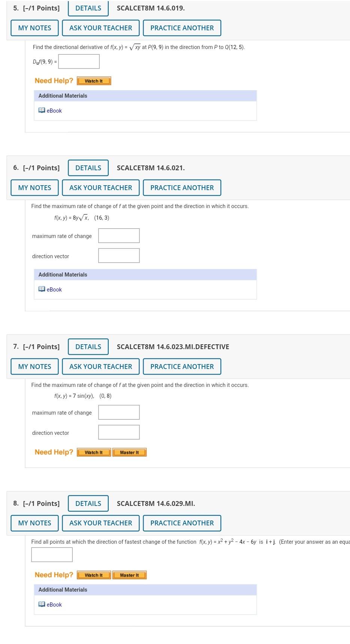Open DETAILS for problem 5
This screenshot has height=644, width=350.
(88, 8)
